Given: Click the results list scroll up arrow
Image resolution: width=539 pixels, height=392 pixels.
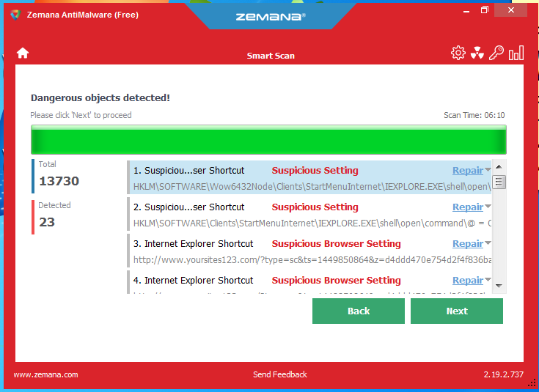Looking at the screenshot, I should pos(499,167).
